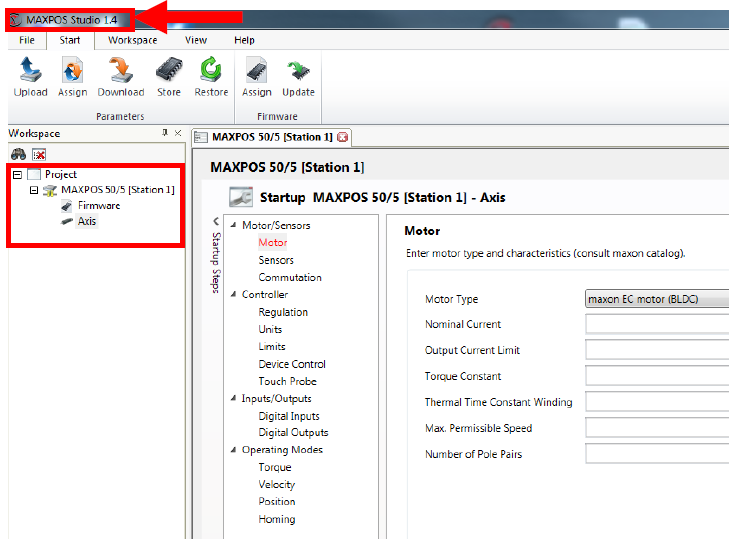Pin the Workspace panel
The width and height of the screenshot is (734, 543).
(x=165, y=133)
